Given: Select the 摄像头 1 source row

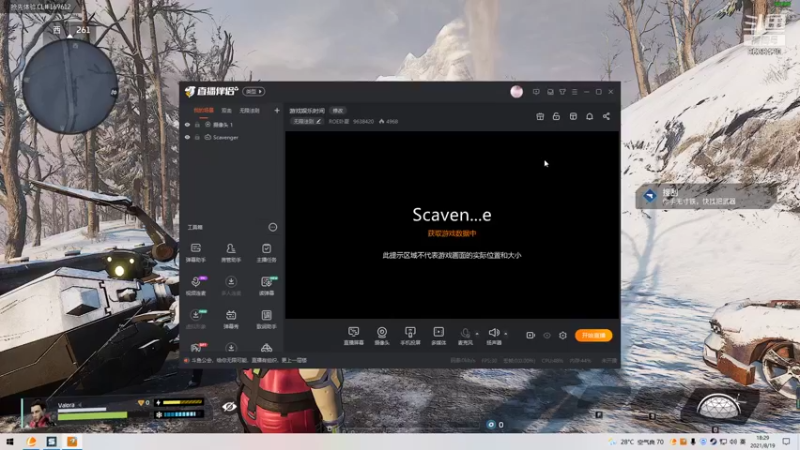Looking at the screenshot, I should click(x=232, y=124).
